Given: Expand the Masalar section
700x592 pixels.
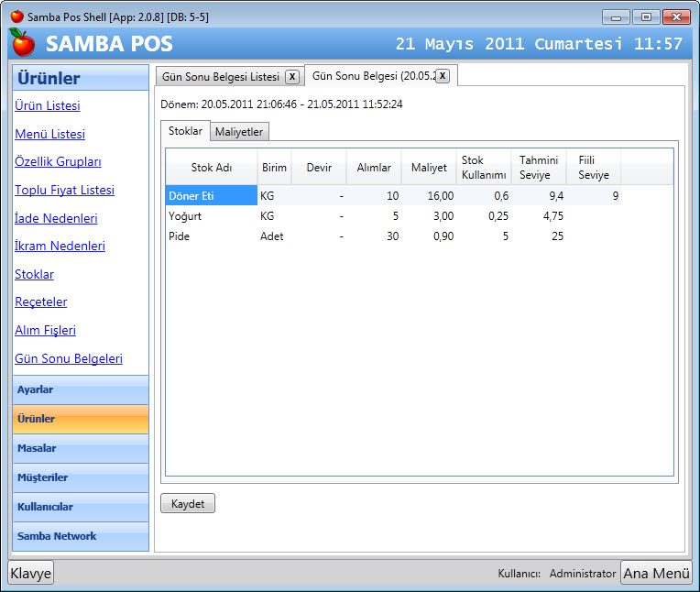Looking at the screenshot, I should [81, 448].
